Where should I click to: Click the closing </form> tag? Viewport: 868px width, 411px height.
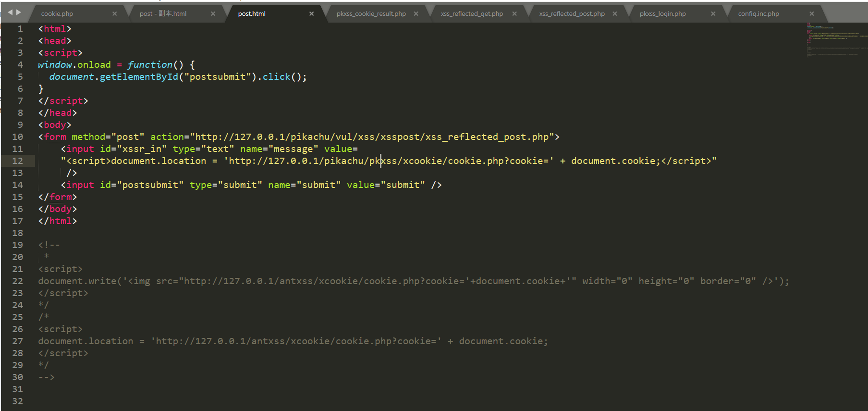(x=58, y=197)
